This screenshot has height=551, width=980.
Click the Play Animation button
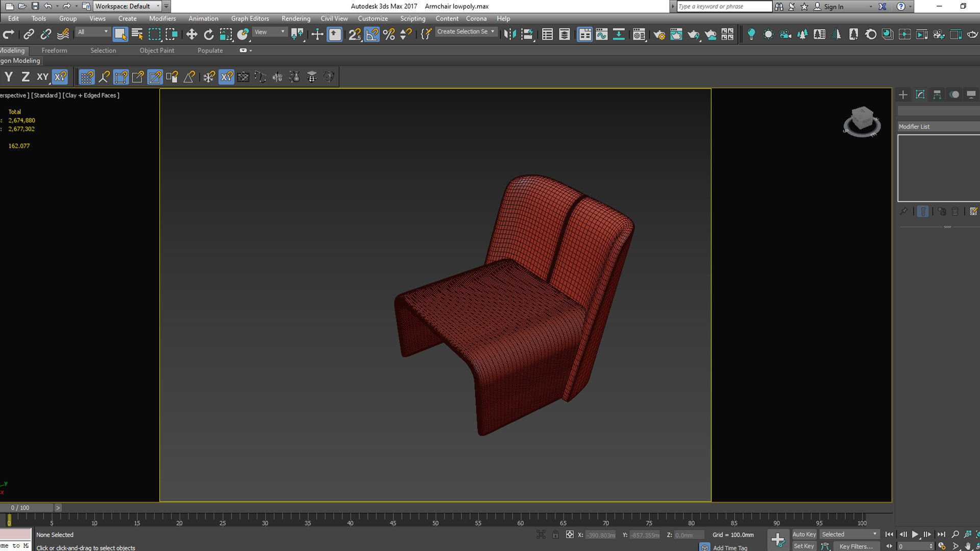tap(915, 534)
